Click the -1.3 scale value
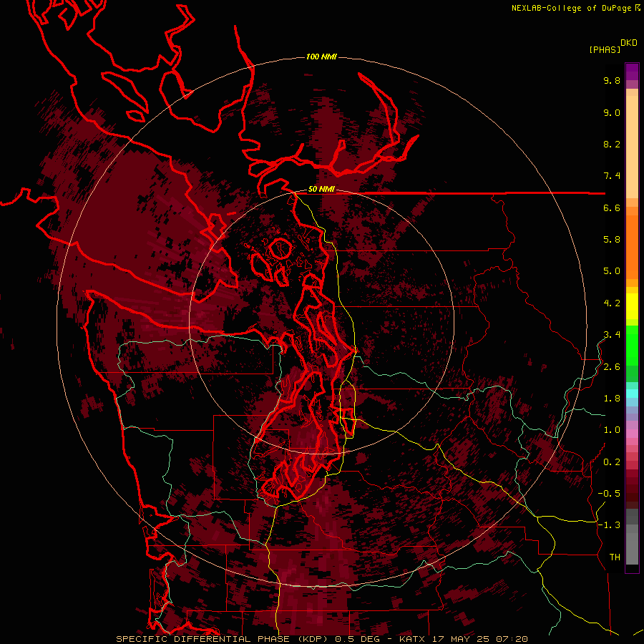 pyautogui.click(x=609, y=525)
